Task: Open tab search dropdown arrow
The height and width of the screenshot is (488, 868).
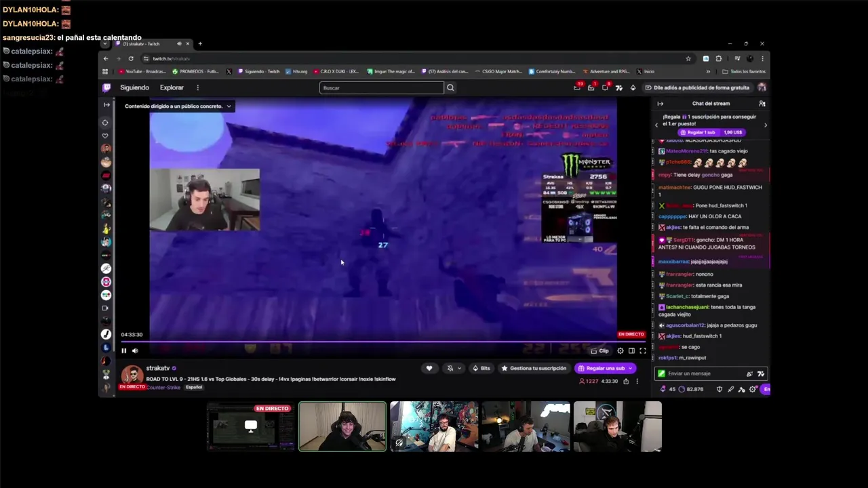Action: click(x=106, y=43)
